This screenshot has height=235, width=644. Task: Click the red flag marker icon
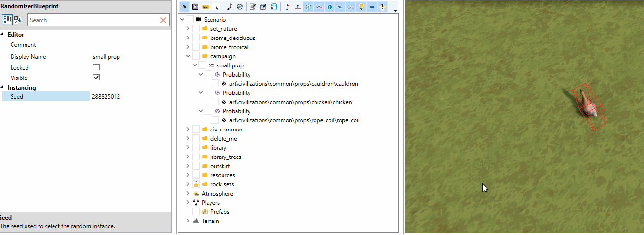[x=287, y=7]
